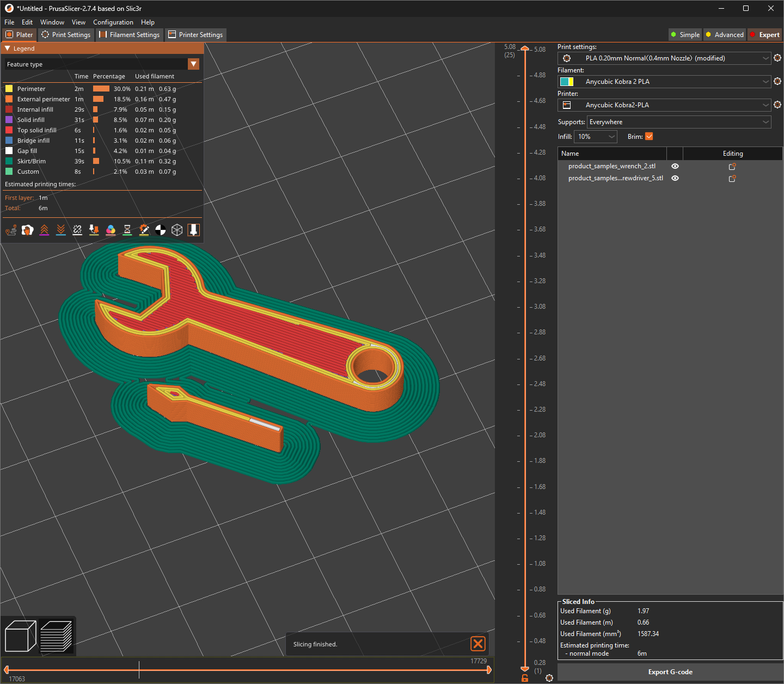Switch to sliced layers preview icon

point(56,636)
